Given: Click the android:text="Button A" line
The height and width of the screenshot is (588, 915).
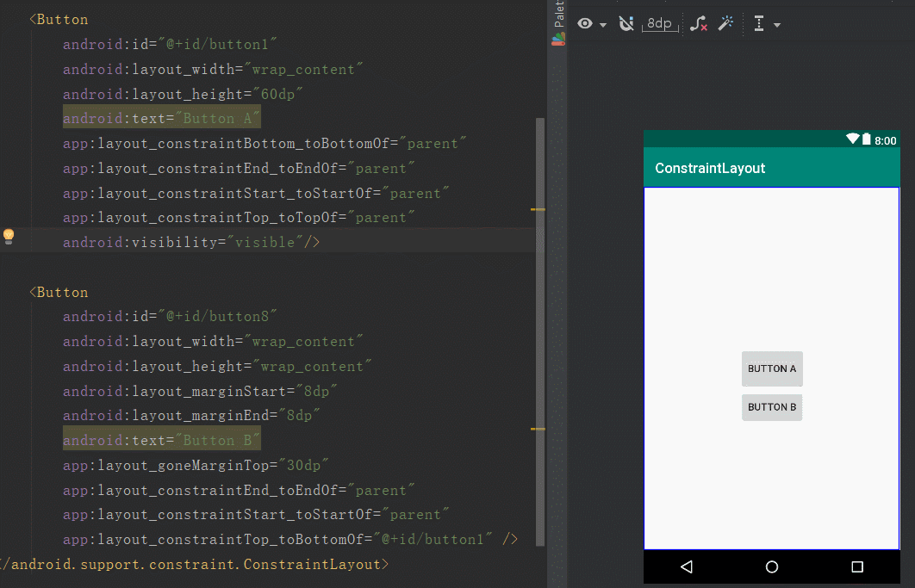Looking at the screenshot, I should [162, 119].
